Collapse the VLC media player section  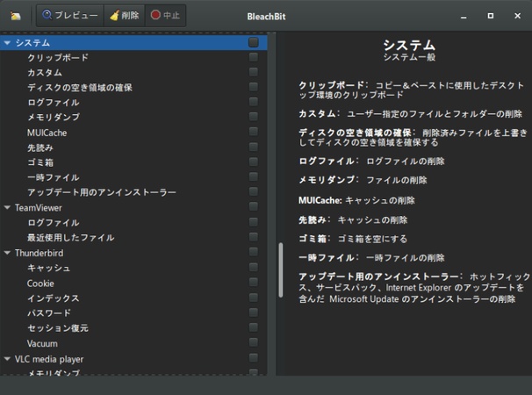(x=7, y=359)
